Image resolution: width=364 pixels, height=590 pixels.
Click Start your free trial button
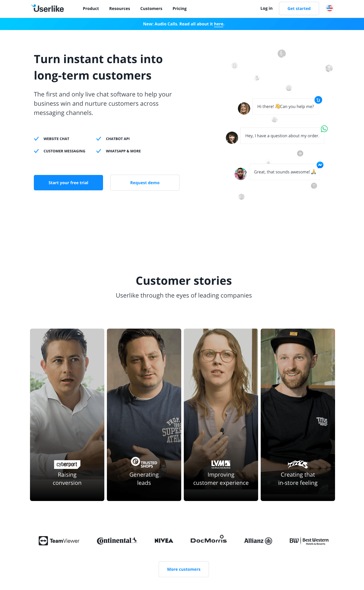tap(68, 183)
